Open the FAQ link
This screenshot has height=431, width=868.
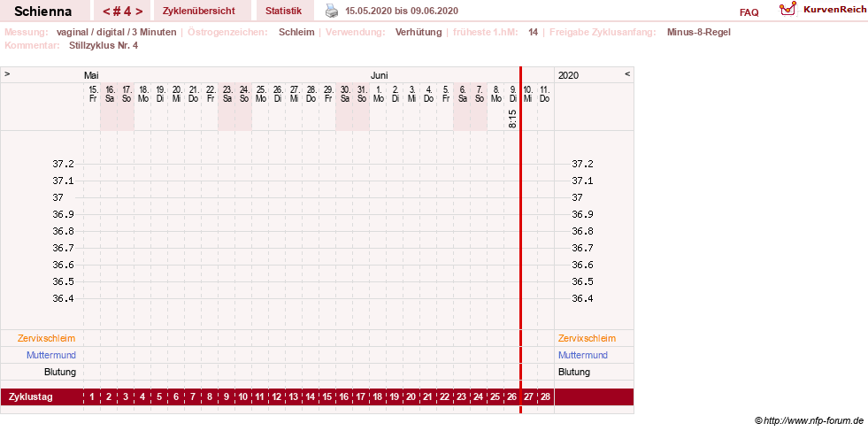coord(749,12)
